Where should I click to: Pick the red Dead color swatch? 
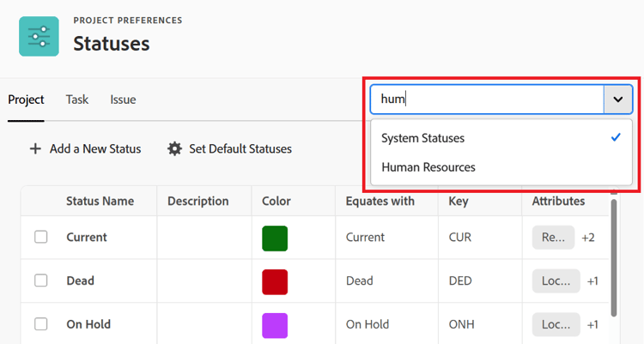275,281
